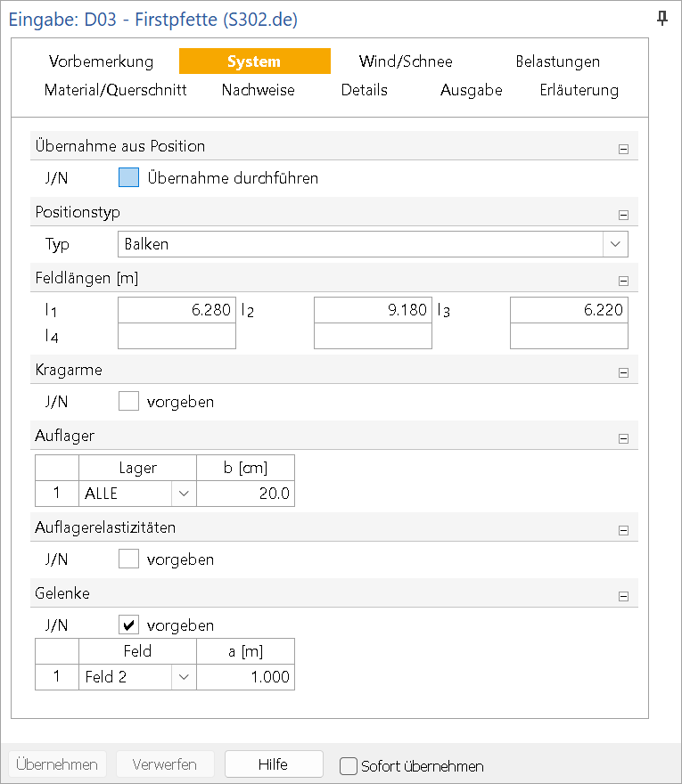Enable Auflagerelastizitäten vorgeben checkbox
The image size is (682, 784).
(128, 559)
